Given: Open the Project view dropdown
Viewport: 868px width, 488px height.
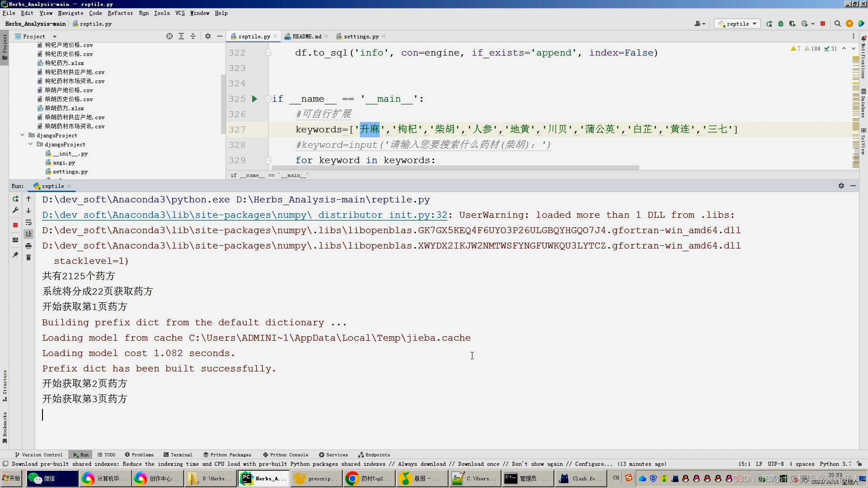Looking at the screenshot, I should click(x=55, y=37).
